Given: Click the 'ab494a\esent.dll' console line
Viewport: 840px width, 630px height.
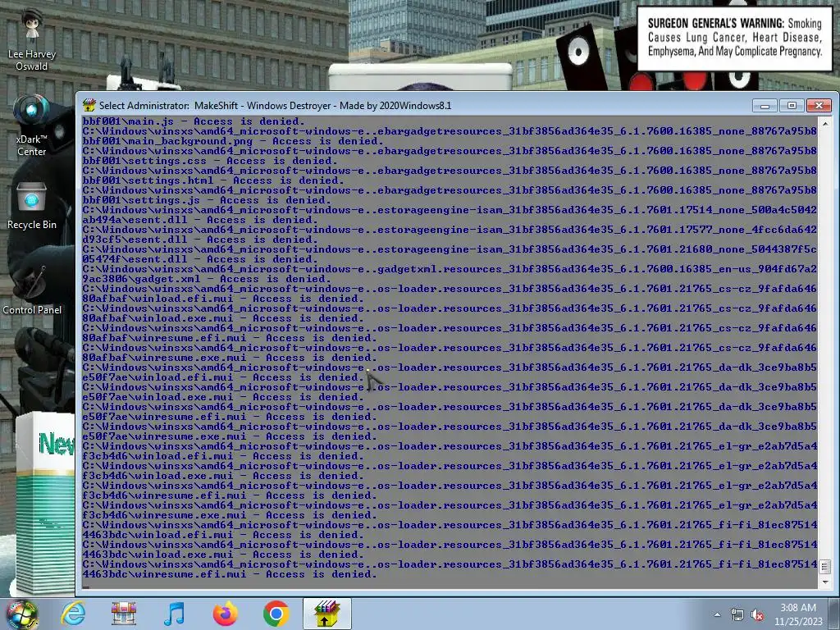Looking at the screenshot, I should [x=200, y=220].
